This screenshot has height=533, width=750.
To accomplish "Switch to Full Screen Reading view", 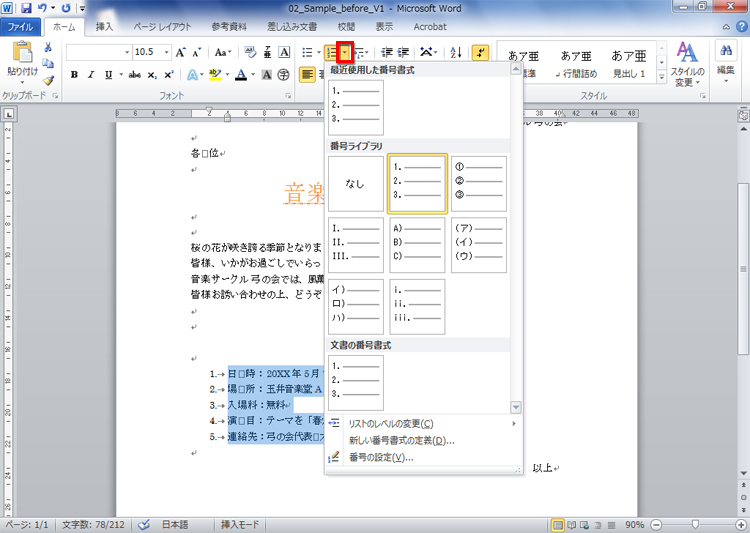I will pos(571,525).
